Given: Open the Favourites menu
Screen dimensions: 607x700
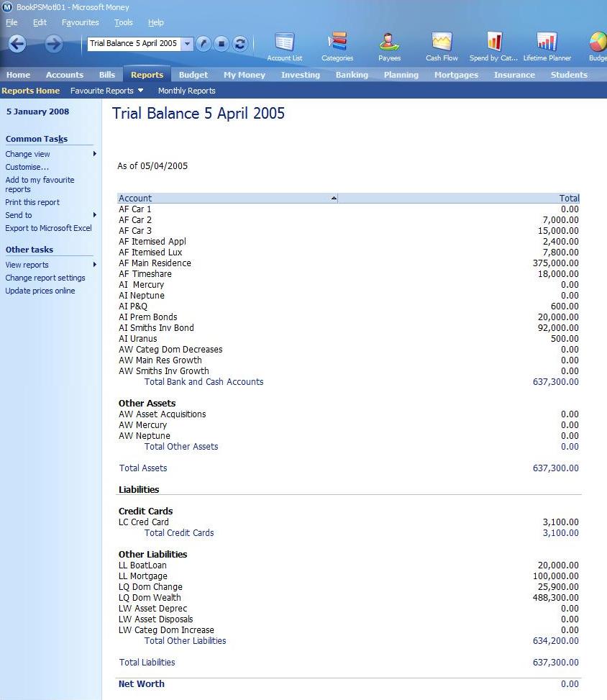Looking at the screenshot, I should (81, 22).
